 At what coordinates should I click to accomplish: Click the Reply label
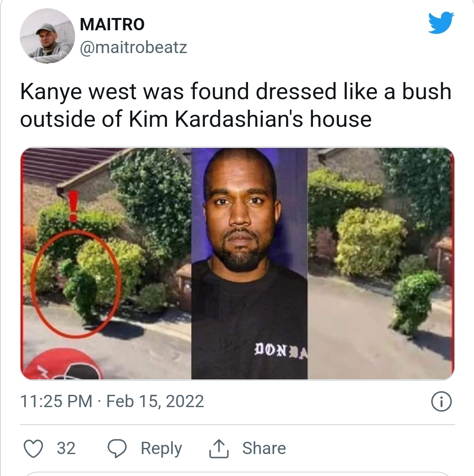click(x=161, y=448)
